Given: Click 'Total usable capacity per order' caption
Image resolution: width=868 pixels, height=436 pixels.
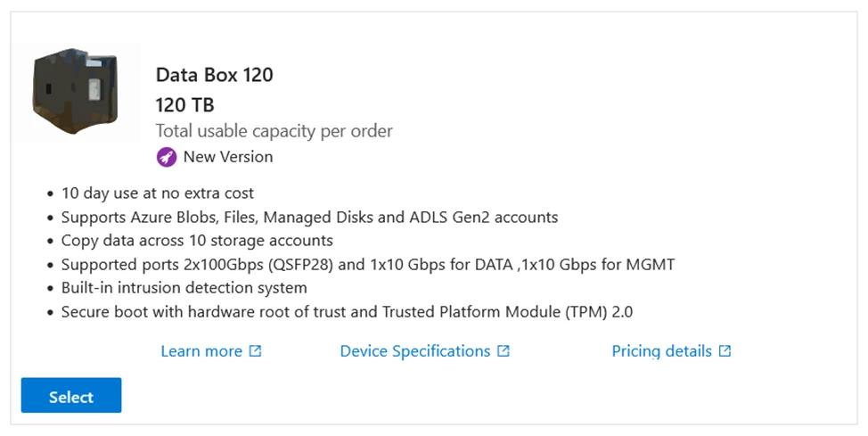Looking at the screenshot, I should (x=274, y=131).
